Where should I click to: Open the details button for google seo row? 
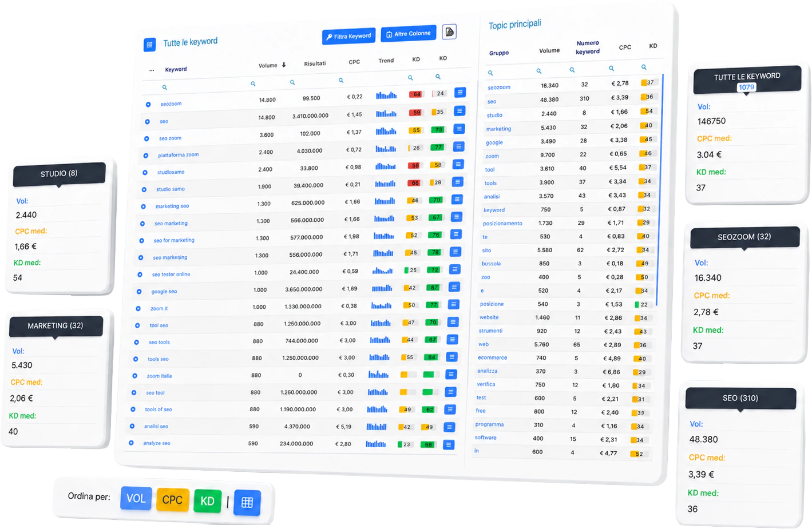(454, 287)
